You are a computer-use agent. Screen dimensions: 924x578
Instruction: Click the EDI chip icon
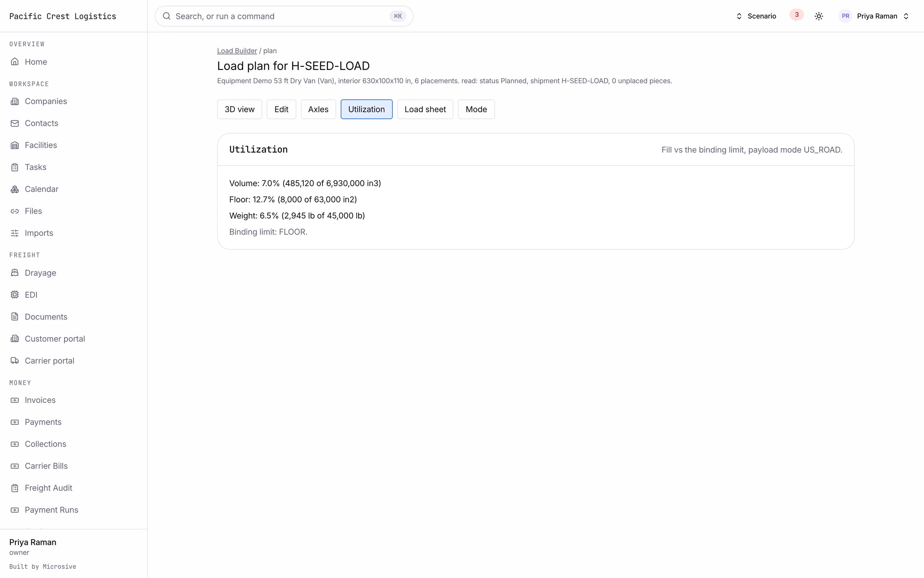click(x=14, y=295)
